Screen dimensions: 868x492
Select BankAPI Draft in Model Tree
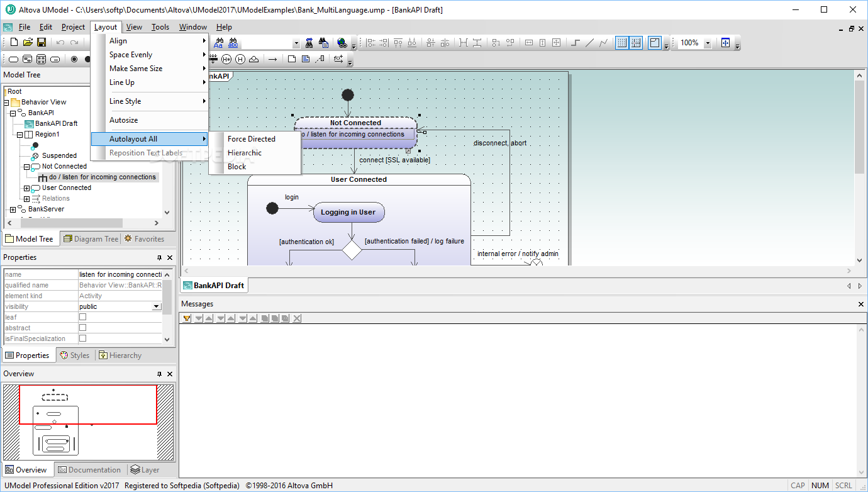(56, 123)
